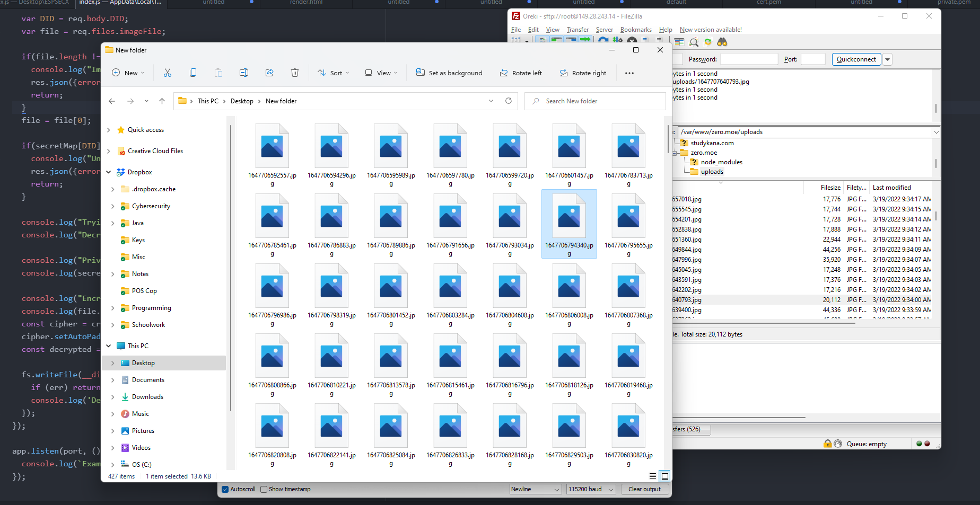Open the View dropdown in Explorer

381,73
